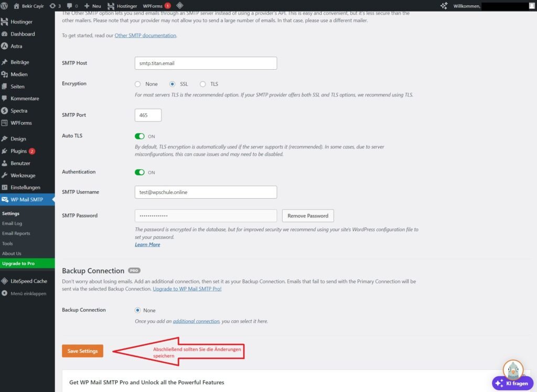Click the user avatar in admin bar
This screenshot has width=537, height=392.
tap(532, 6)
